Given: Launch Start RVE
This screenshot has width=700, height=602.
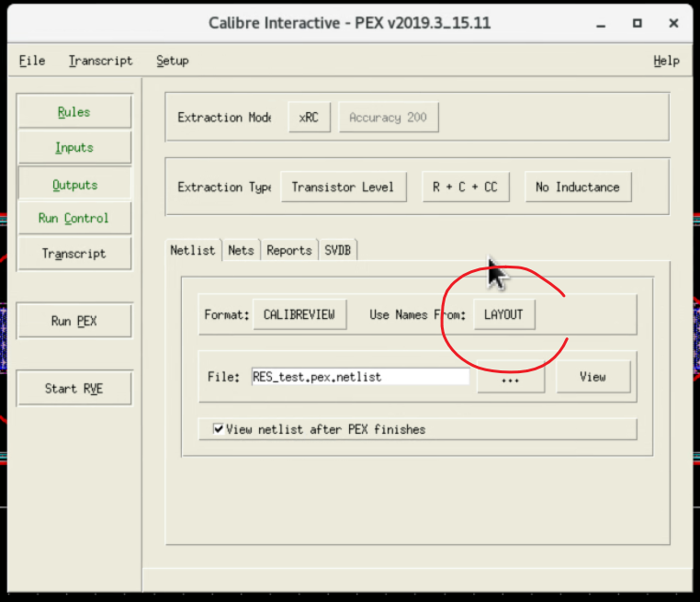Looking at the screenshot, I should 74,389.
